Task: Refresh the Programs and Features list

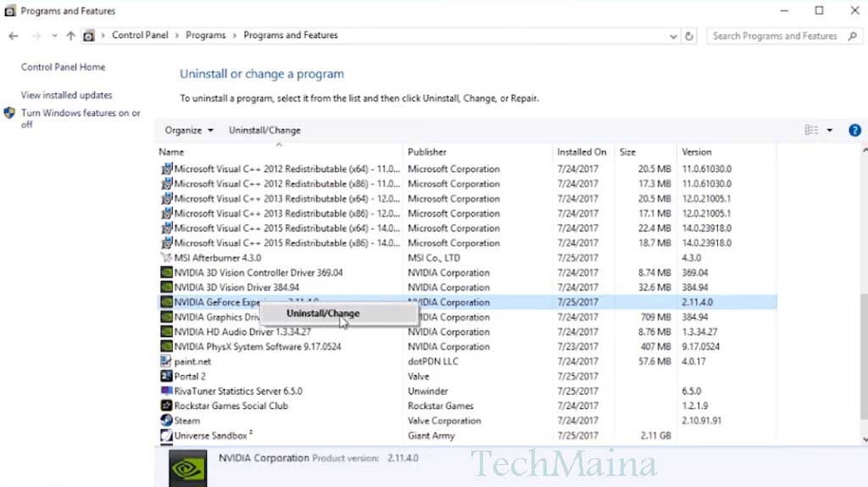Action: 689,36
